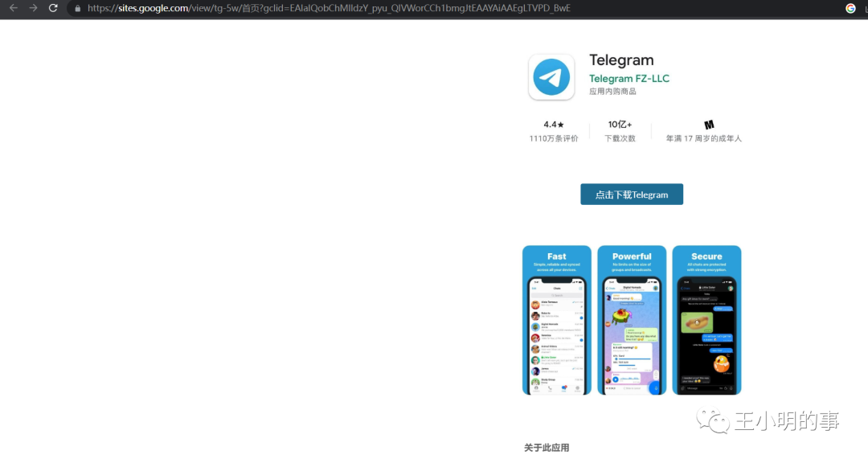The image size is (868, 459).
Task: Click the Telegram paper plane app icon
Action: click(551, 77)
